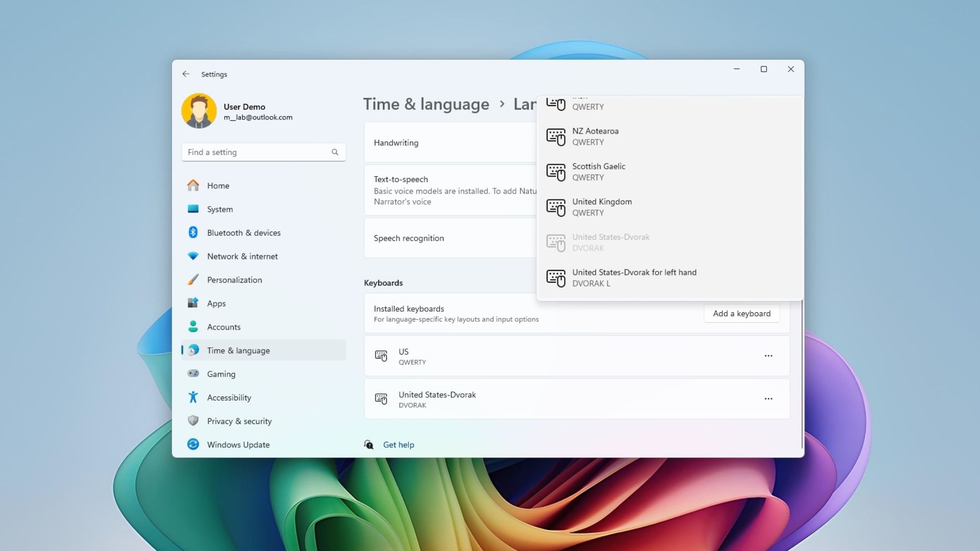980x551 pixels.
Task: Click the Keyboards section heading
Action: [383, 283]
